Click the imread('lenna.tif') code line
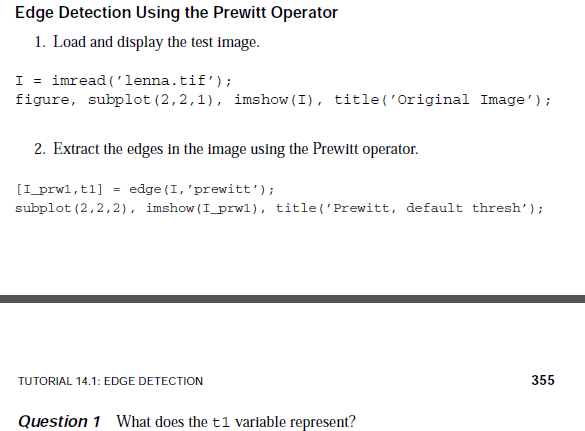Image resolution: width=585 pixels, height=431 pixels. (123, 81)
